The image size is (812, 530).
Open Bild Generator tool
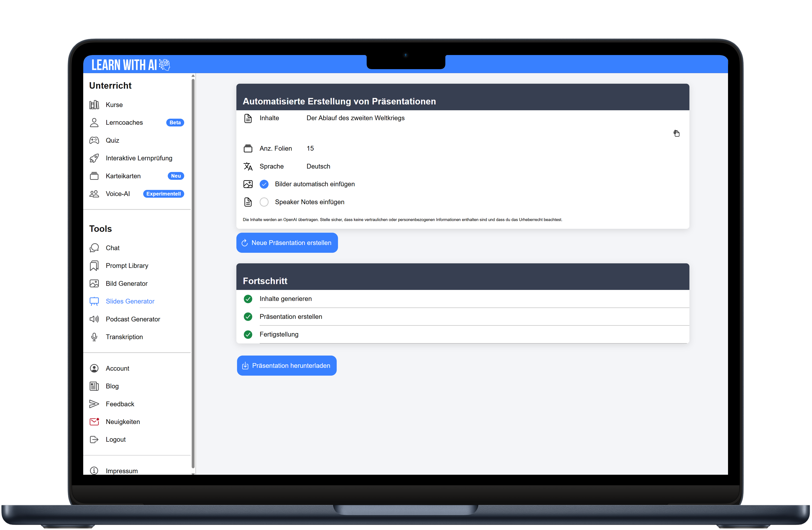126,283
